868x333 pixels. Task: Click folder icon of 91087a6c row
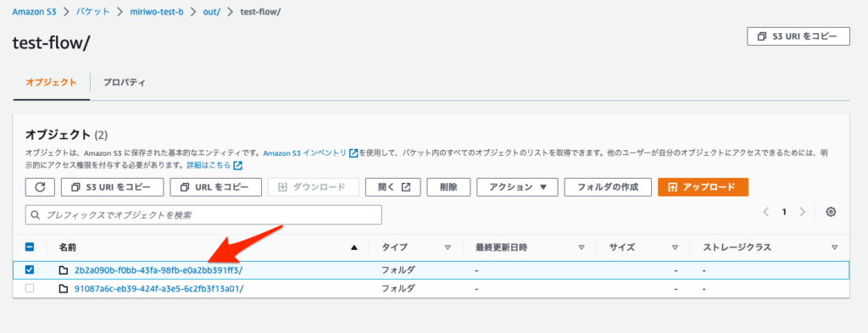tap(63, 288)
